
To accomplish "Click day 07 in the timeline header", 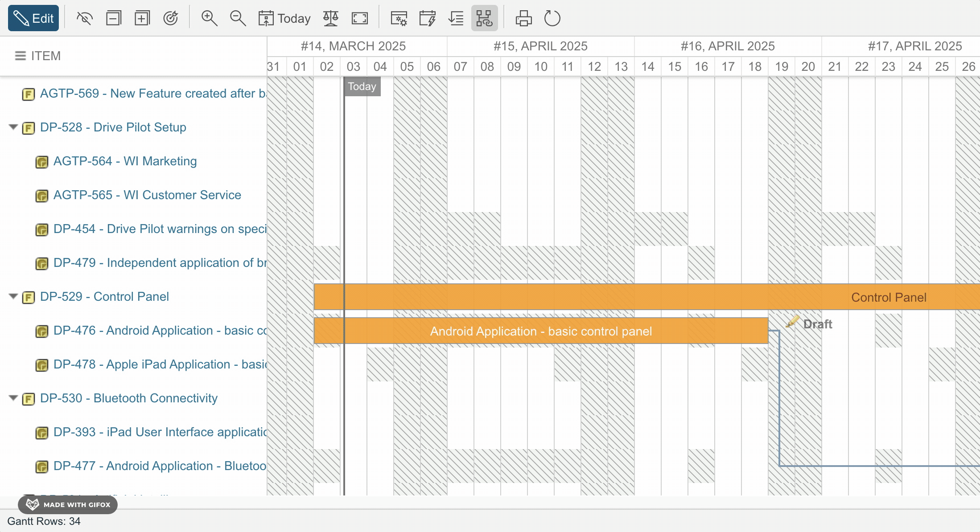I will 461,67.
